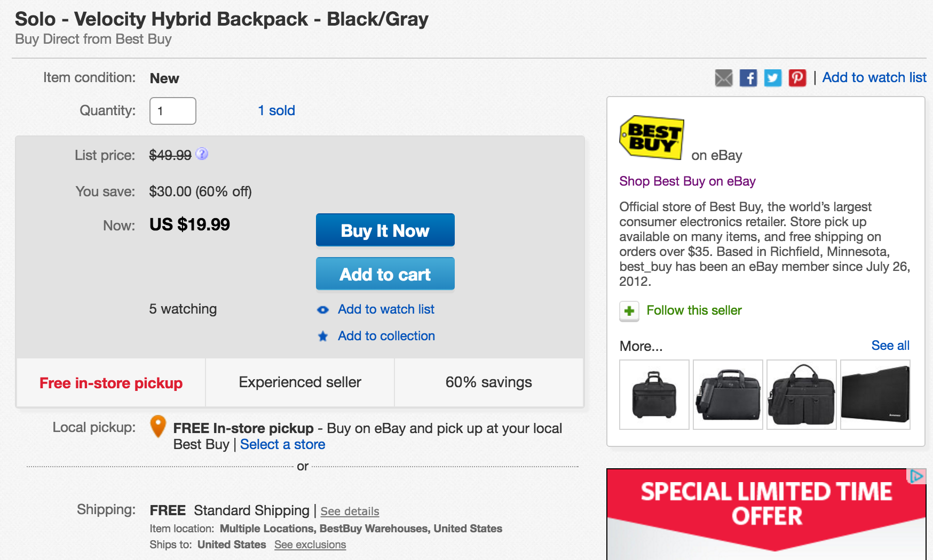The height and width of the screenshot is (560, 933).
Task: Share this listing on Facebook
Action: (x=748, y=78)
